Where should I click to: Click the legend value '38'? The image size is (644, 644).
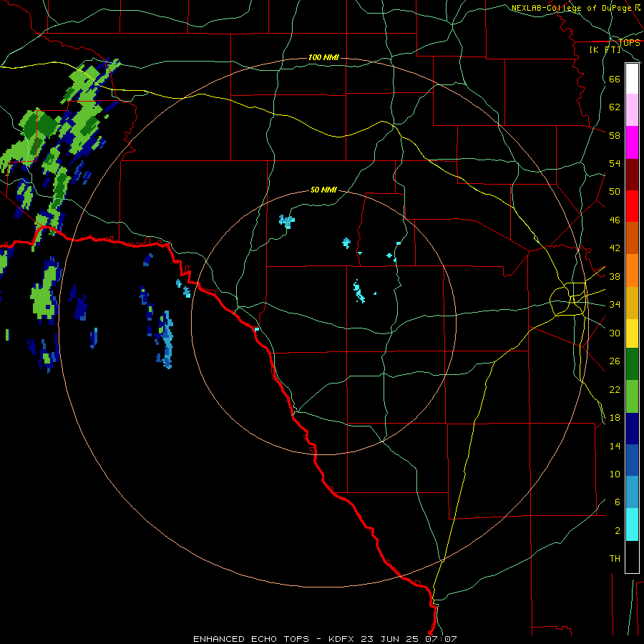[615, 277]
